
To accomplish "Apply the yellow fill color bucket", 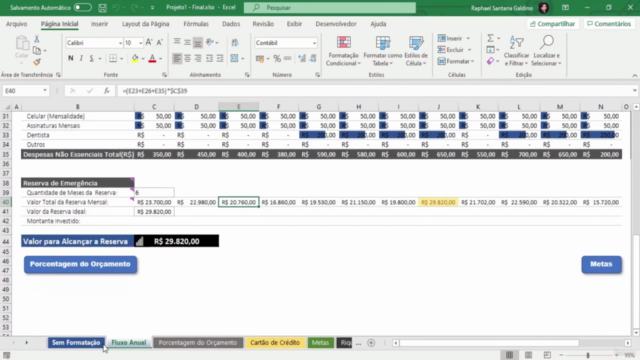I will pyautogui.click(x=135, y=58).
